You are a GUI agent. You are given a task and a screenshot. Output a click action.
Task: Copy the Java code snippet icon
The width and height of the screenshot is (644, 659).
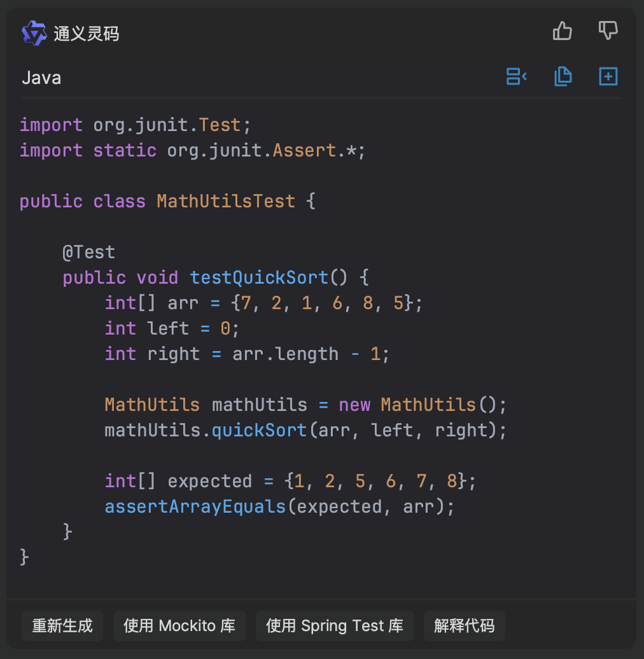tap(563, 76)
